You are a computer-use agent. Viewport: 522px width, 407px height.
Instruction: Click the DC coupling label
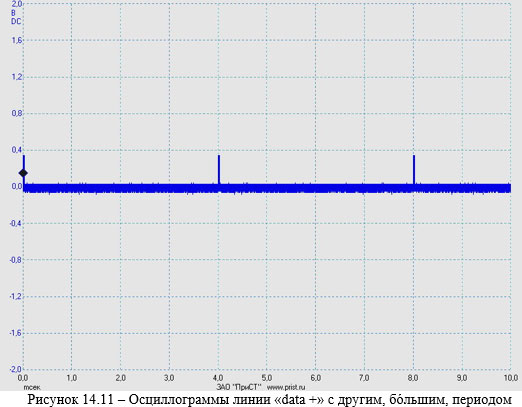coord(16,22)
